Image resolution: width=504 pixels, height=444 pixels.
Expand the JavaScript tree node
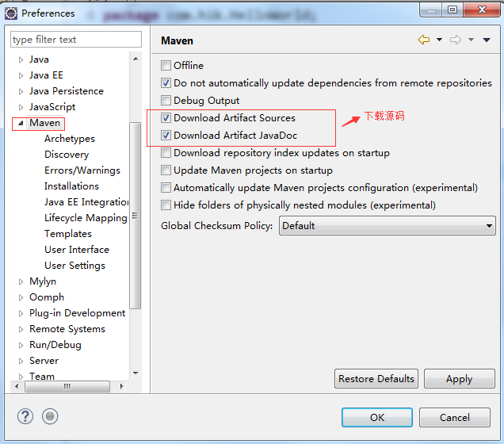[x=21, y=107]
